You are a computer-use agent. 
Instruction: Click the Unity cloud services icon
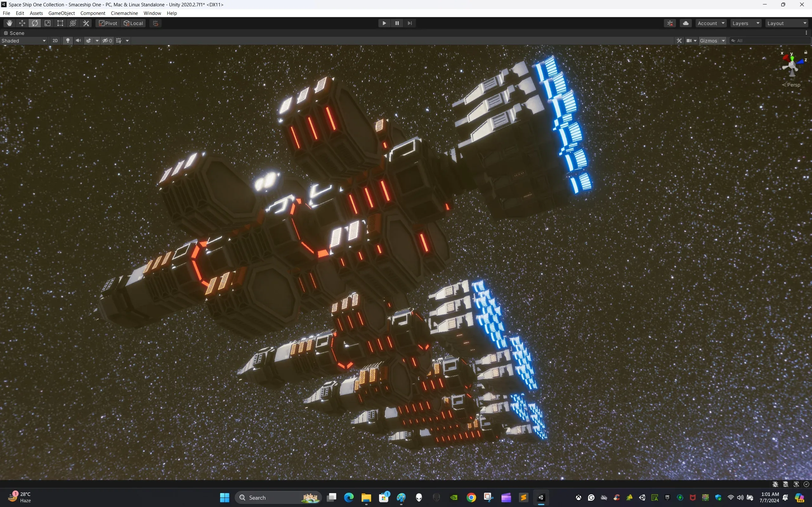(x=685, y=23)
